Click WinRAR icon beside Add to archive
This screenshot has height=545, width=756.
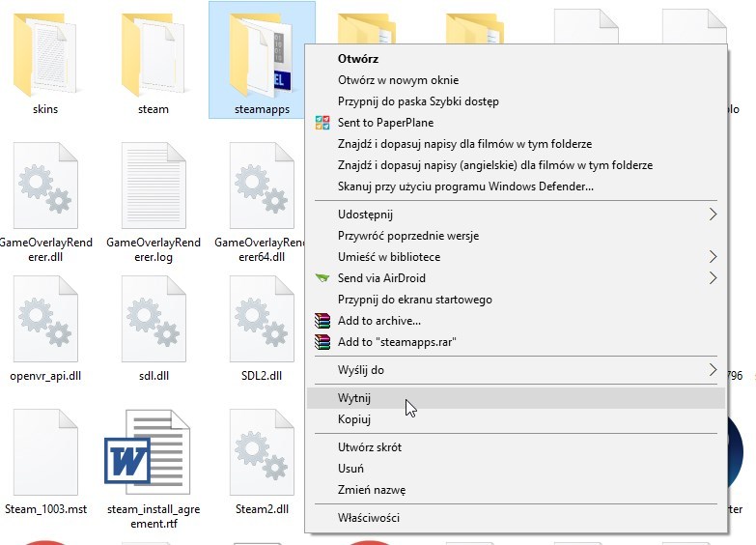[x=322, y=321]
